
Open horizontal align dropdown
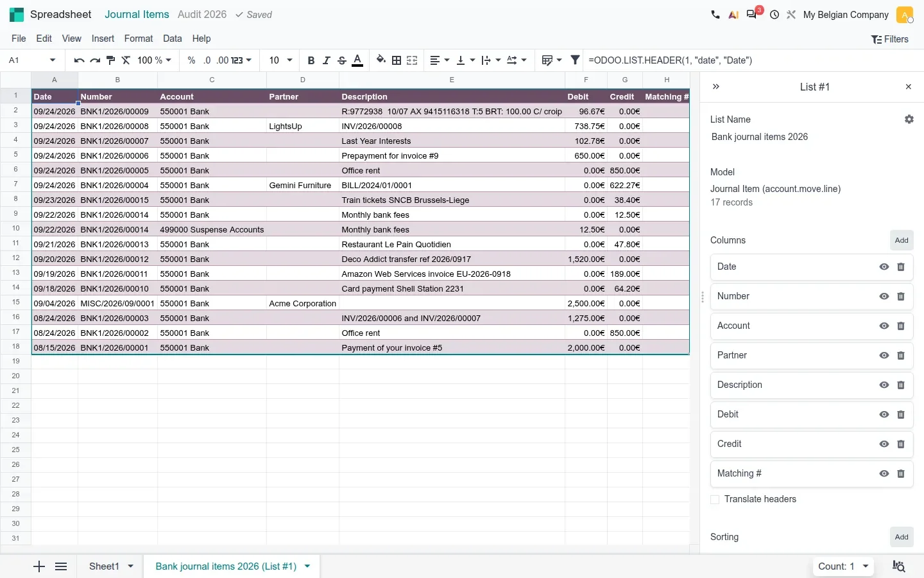[440, 60]
